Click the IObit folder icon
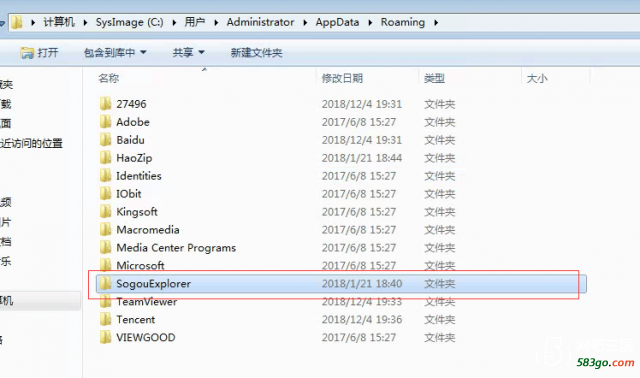This screenshot has height=378, width=640. point(105,193)
